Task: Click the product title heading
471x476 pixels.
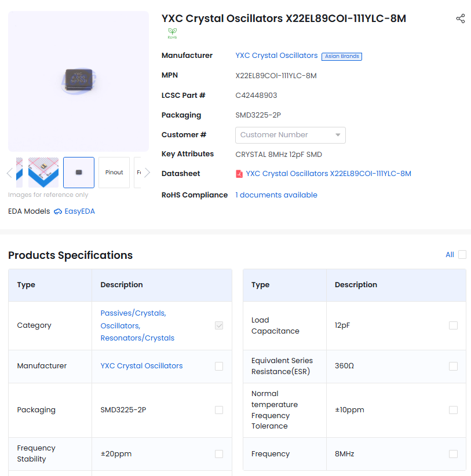Action: 284,19
